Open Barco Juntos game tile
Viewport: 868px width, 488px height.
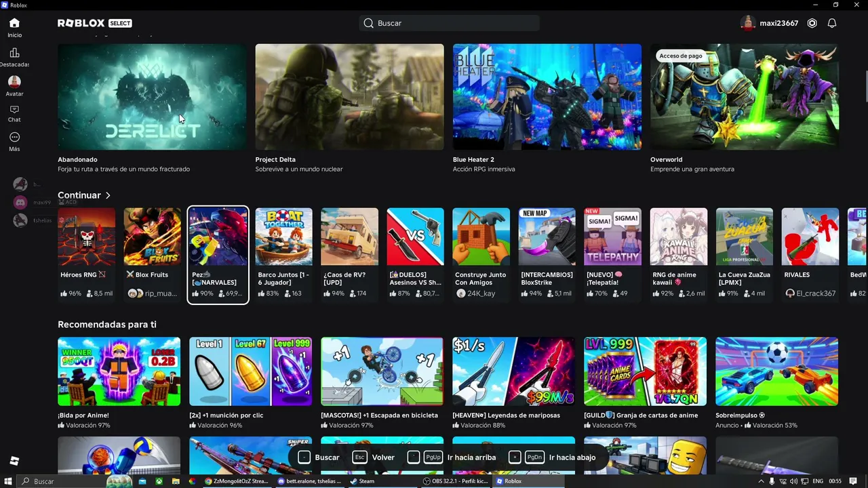coord(283,254)
